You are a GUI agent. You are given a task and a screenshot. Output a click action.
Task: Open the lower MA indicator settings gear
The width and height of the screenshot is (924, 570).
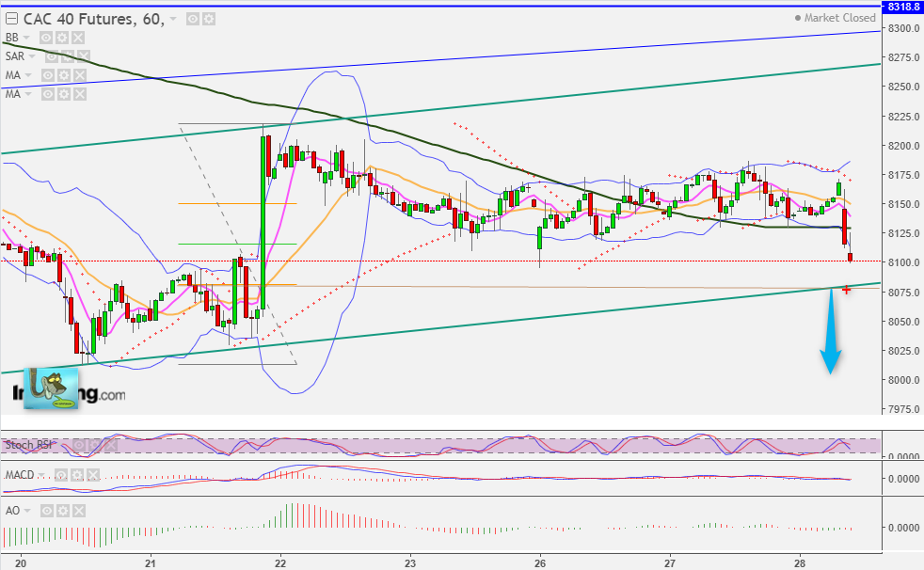[64, 95]
